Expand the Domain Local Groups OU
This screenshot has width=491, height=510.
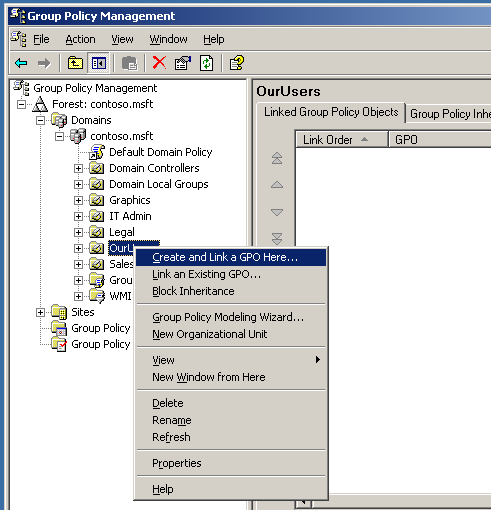coord(78,185)
